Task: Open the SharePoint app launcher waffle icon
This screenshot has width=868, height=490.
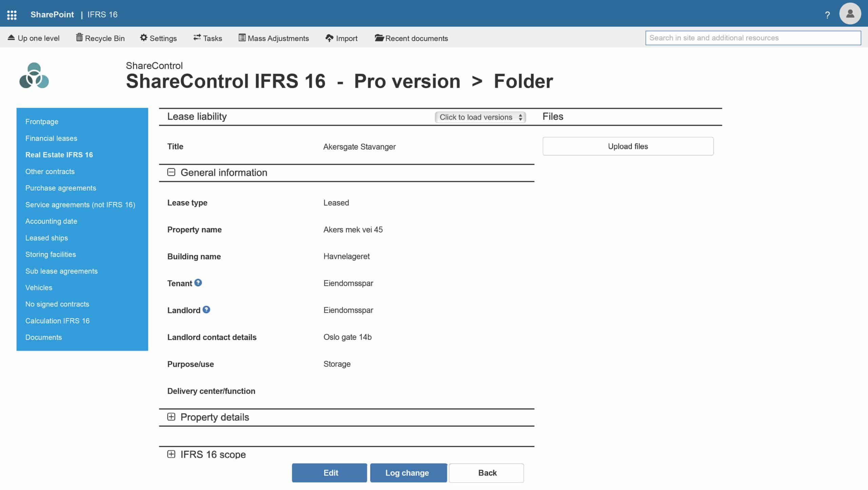Action: 12,14
